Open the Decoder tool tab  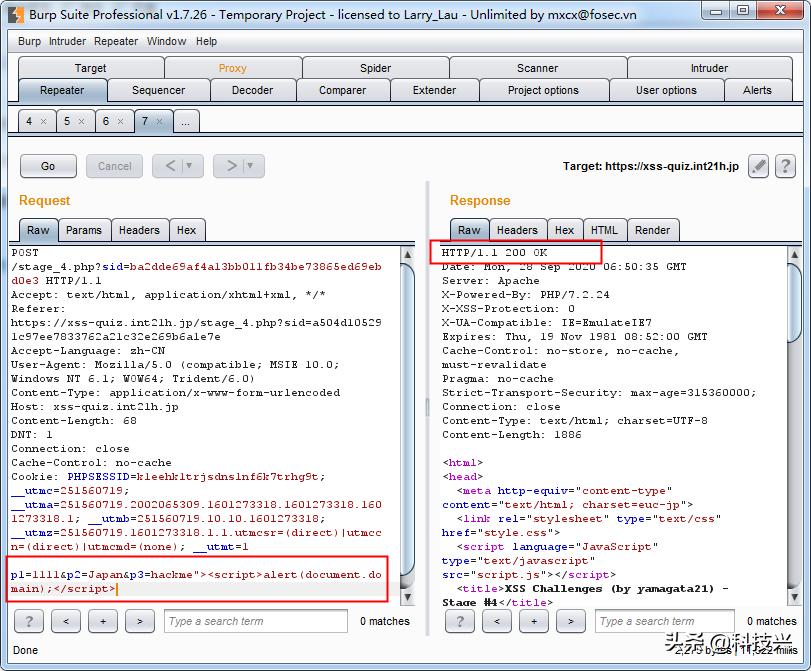[x=252, y=90]
